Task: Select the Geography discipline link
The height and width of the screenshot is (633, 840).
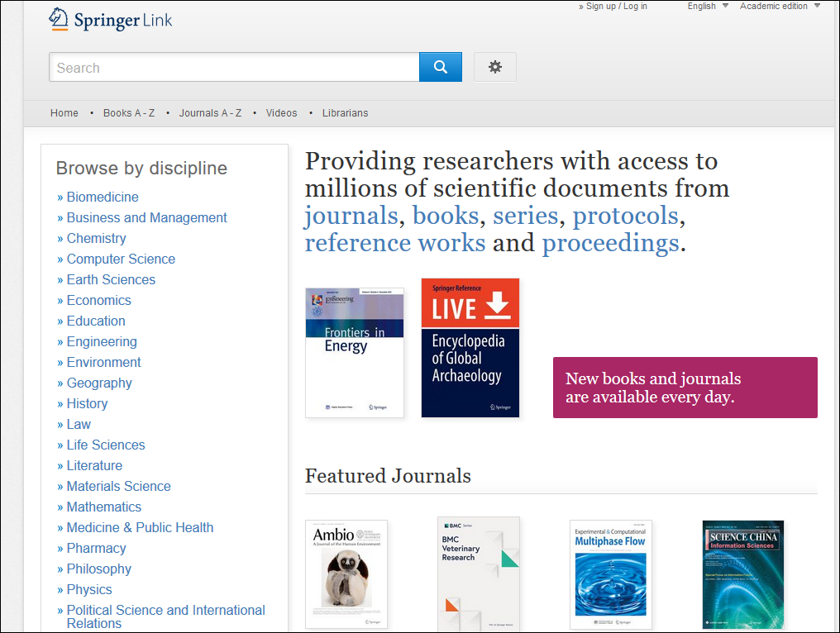Action: (x=99, y=383)
